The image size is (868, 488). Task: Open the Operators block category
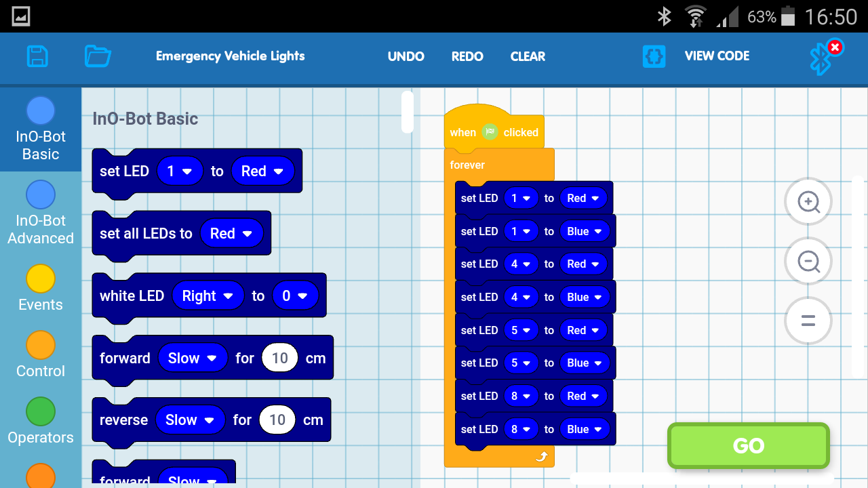[x=41, y=421]
